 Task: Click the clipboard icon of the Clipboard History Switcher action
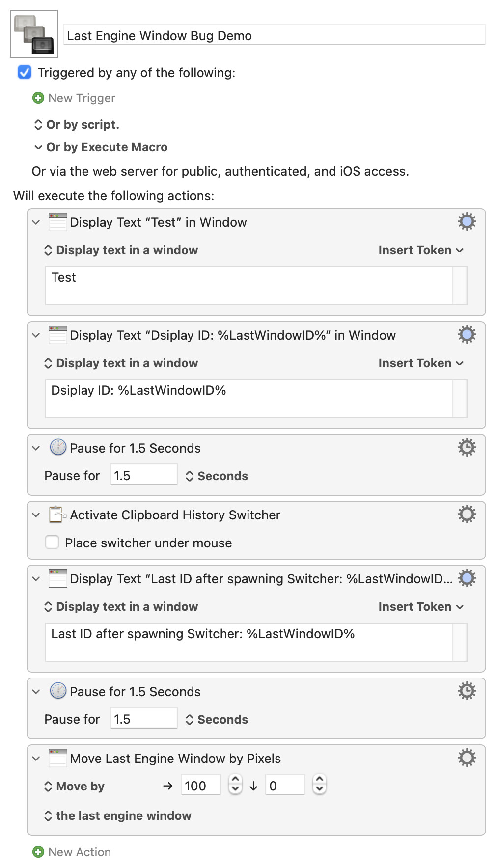point(57,515)
